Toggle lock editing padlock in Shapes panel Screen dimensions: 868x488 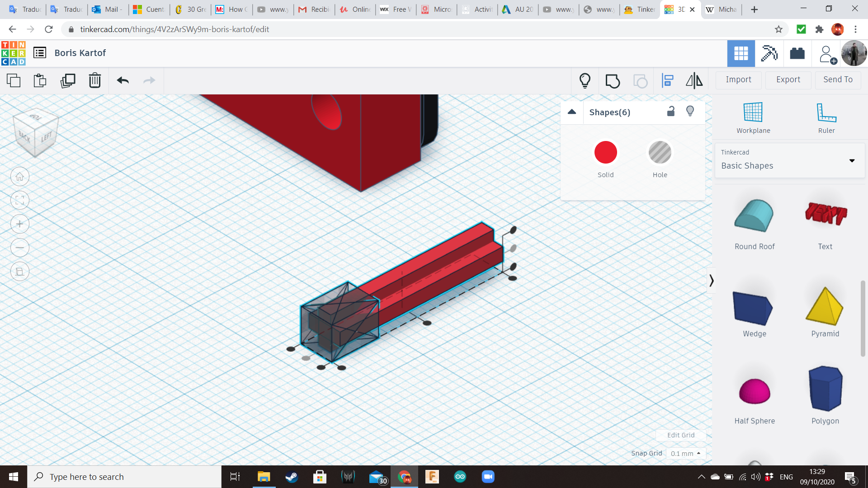pyautogui.click(x=671, y=112)
